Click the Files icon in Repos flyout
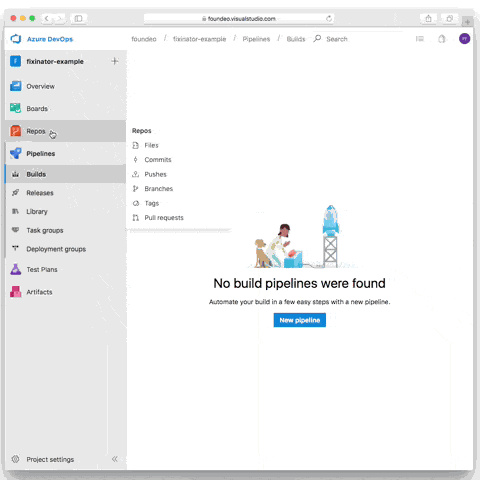This screenshot has width=480, height=480. point(136,145)
